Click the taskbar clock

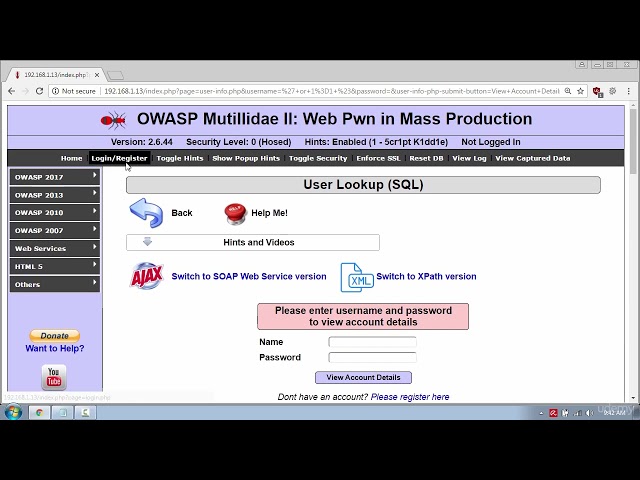coord(614,413)
